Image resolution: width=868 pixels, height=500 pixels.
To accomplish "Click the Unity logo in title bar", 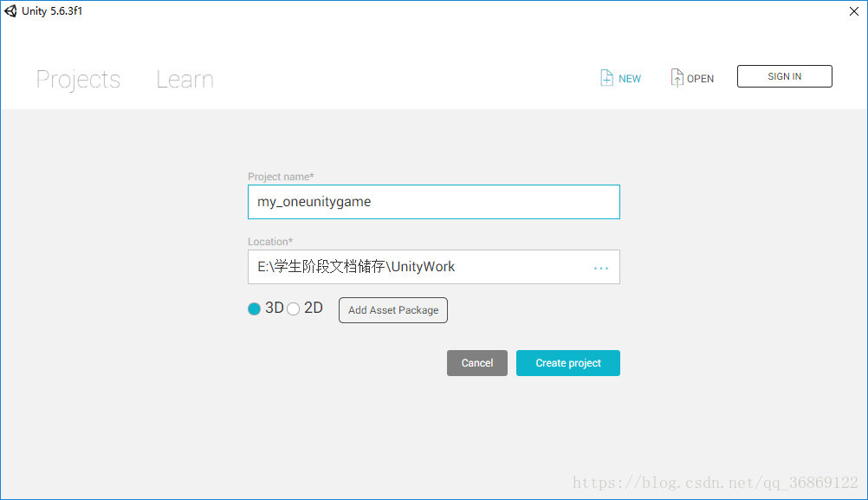I will click(10, 11).
